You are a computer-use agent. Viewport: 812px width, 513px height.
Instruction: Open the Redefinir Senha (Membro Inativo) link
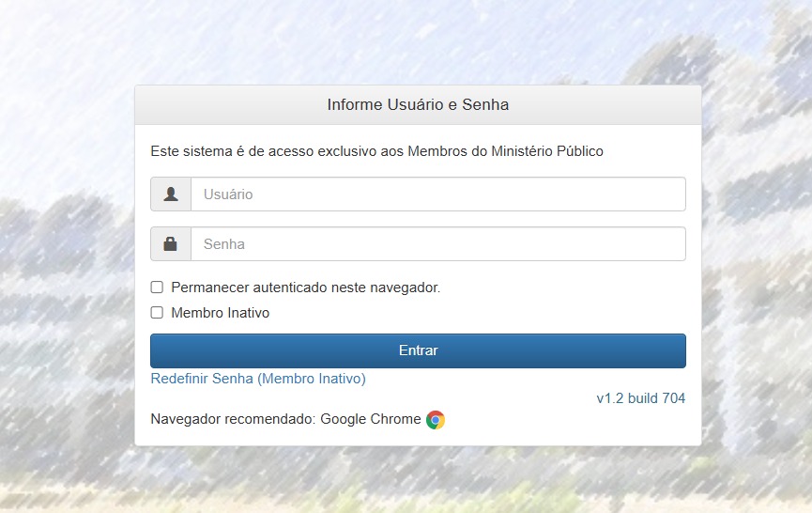(258, 379)
